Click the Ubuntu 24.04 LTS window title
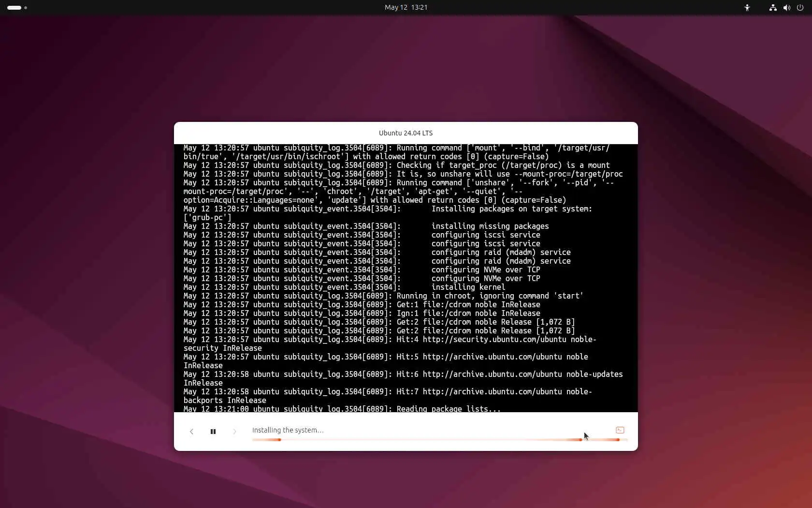This screenshot has width=812, height=508. point(406,133)
